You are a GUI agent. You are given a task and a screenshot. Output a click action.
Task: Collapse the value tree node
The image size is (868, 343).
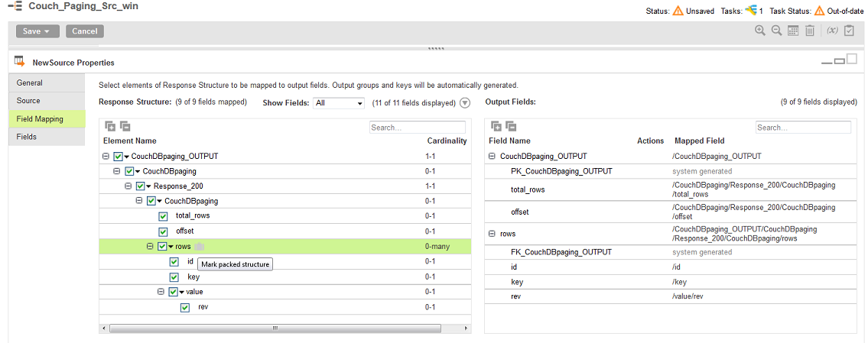161,292
